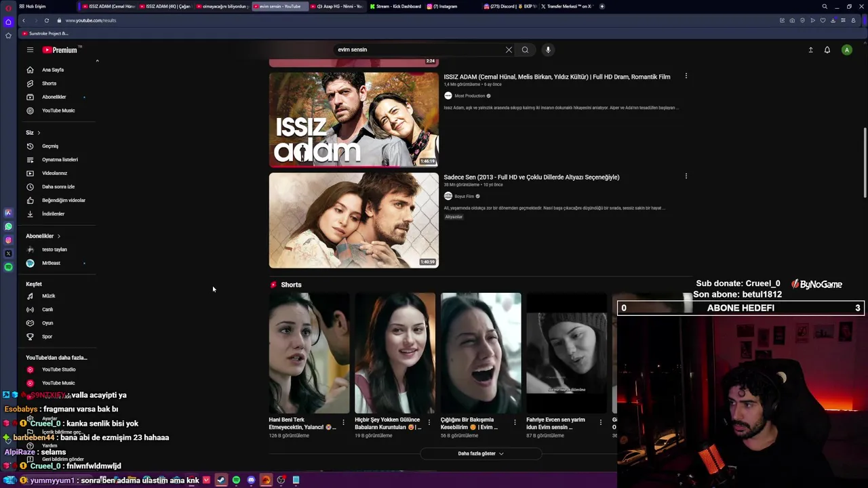Open YouTube Music under Abonelikler

point(58,110)
